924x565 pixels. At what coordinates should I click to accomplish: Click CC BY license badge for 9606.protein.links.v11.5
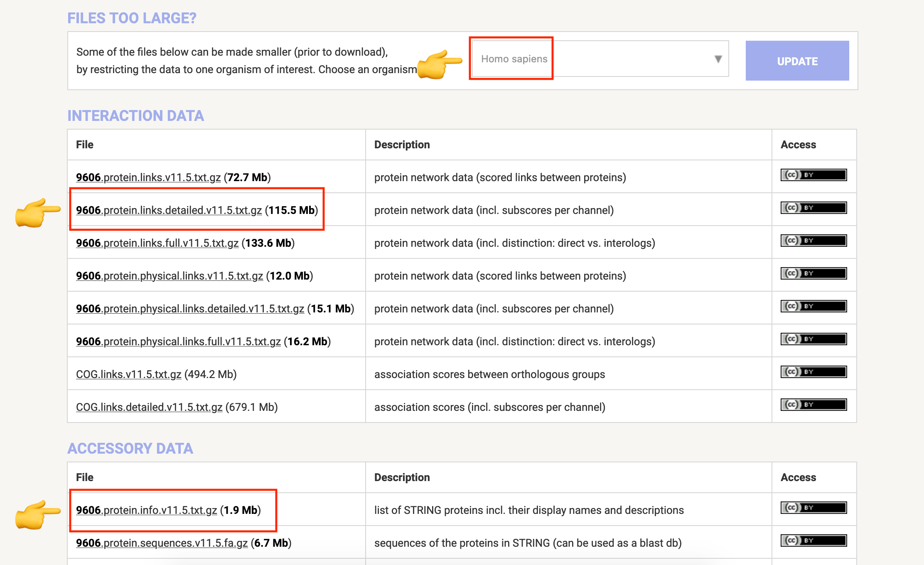tap(813, 175)
